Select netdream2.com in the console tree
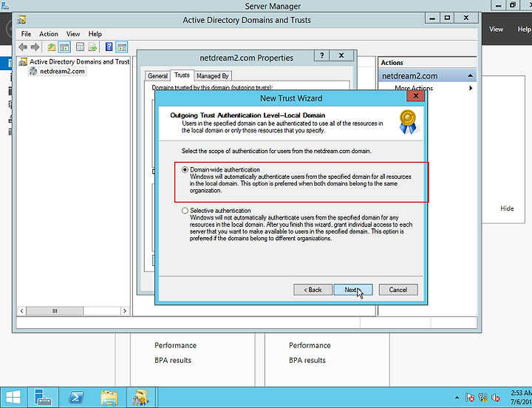This screenshot has height=408, width=532. point(62,71)
